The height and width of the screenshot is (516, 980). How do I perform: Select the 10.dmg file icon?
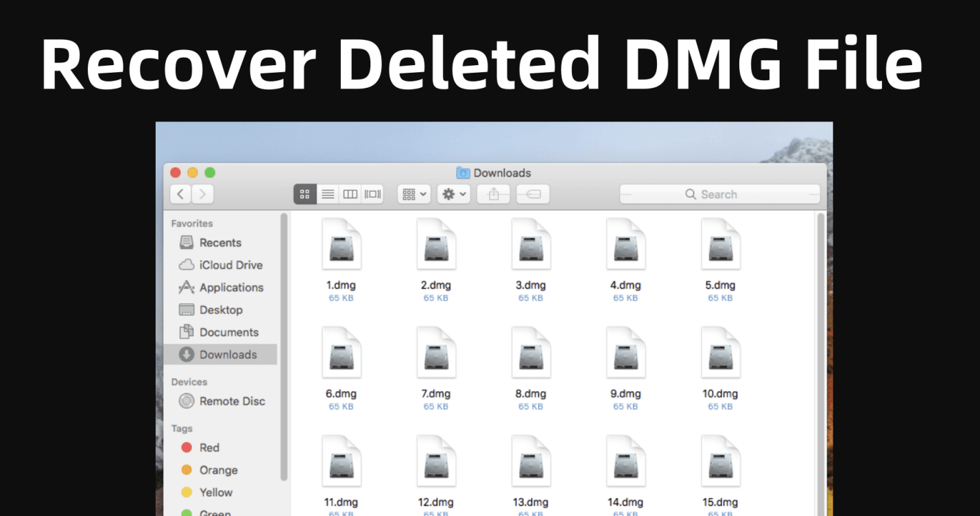(720, 353)
